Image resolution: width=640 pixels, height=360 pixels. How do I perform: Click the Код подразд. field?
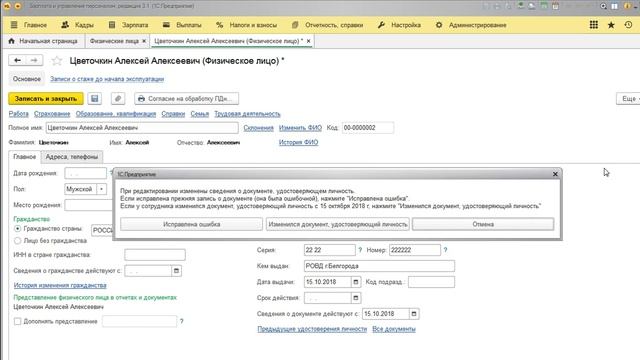pyautogui.click(x=431, y=282)
